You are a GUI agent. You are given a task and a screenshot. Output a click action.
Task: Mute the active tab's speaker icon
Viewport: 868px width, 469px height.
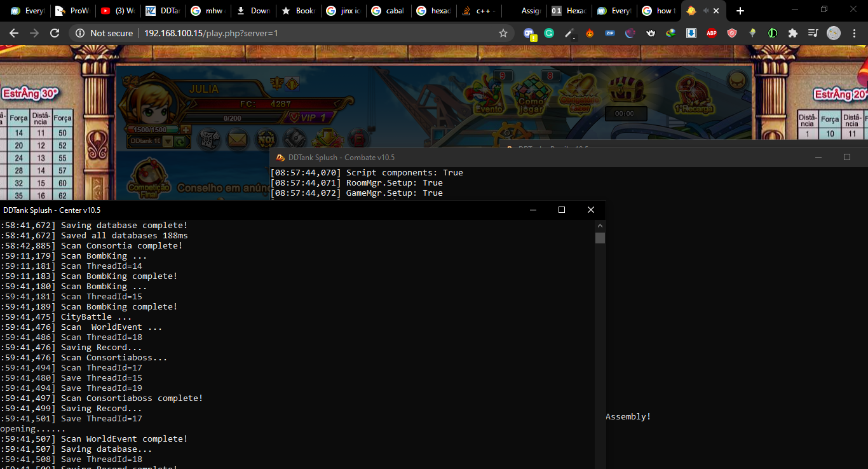[705, 11]
